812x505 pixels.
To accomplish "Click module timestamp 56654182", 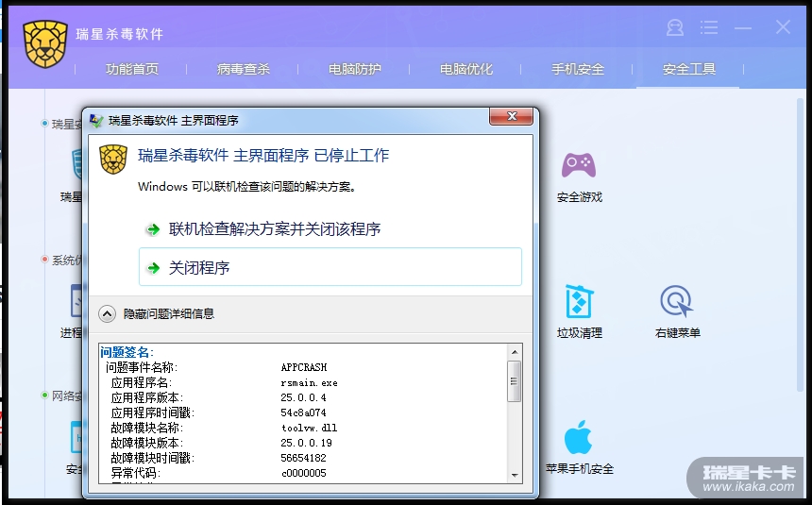I will point(303,458).
